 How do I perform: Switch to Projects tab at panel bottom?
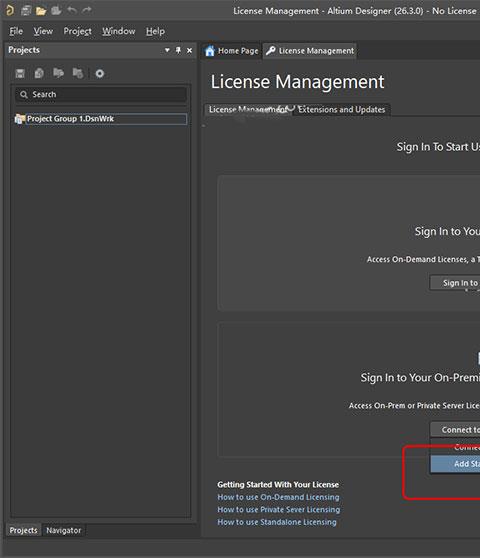tap(23, 530)
